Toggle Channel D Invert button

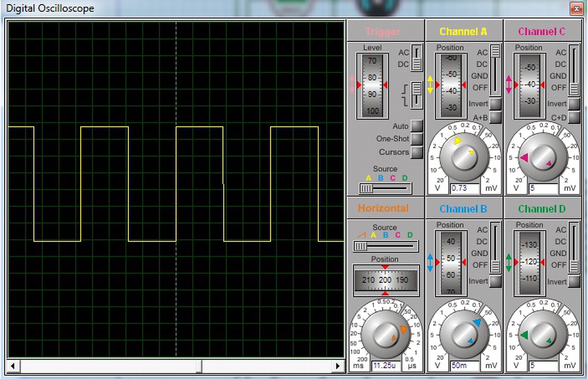pyautogui.click(x=574, y=281)
